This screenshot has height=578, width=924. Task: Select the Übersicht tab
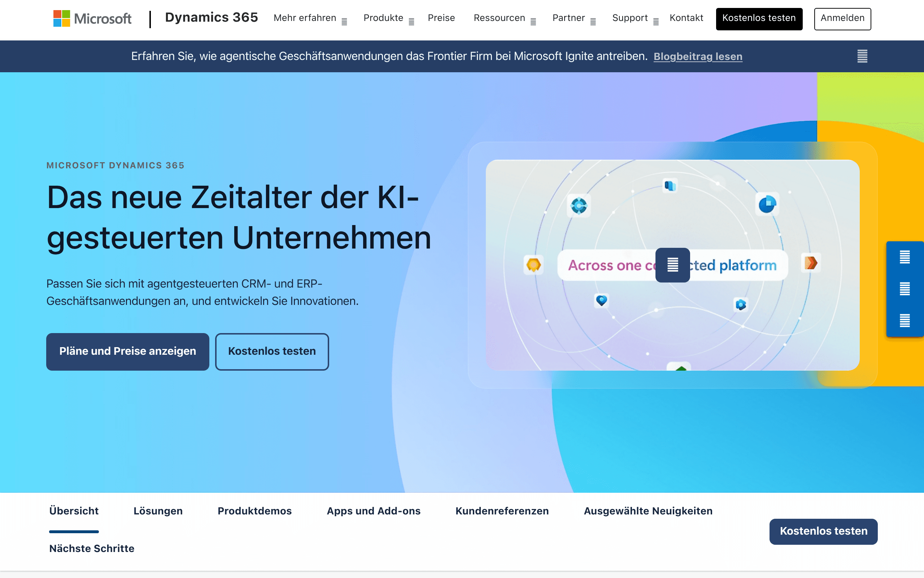(74, 511)
